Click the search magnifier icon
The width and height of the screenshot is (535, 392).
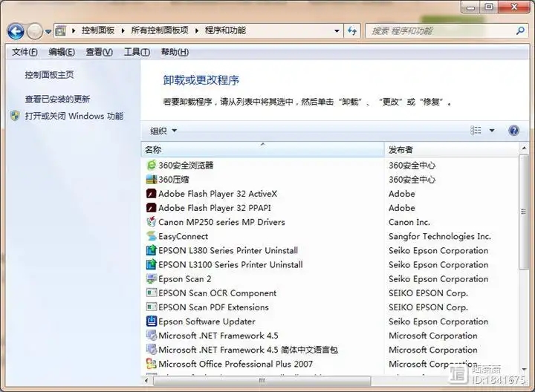[520, 31]
